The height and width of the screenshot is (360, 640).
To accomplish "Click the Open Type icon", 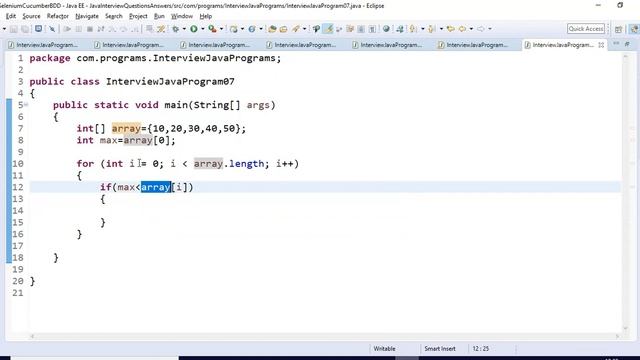I will pyautogui.click(x=272, y=29).
